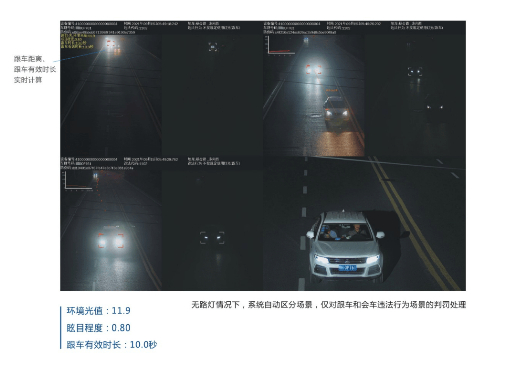Select the 跟车有效时长：10.0秒 text
The width and height of the screenshot is (508, 381).
point(112,345)
